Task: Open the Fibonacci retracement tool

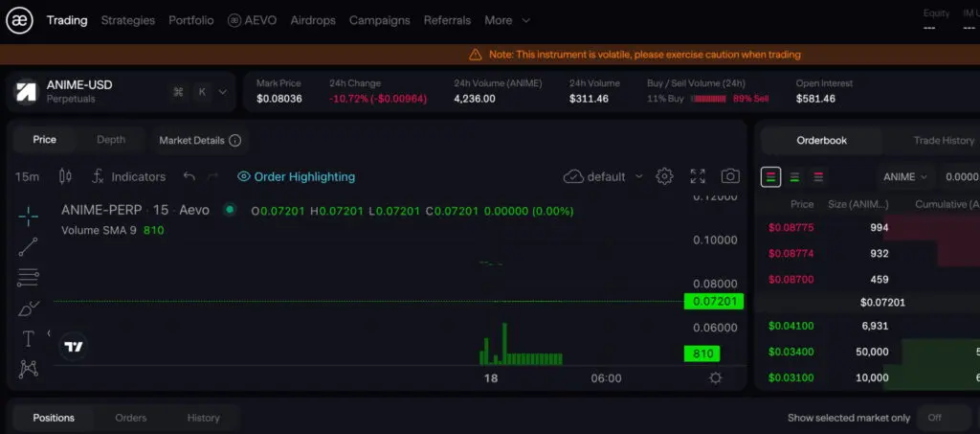Action: 28,278
